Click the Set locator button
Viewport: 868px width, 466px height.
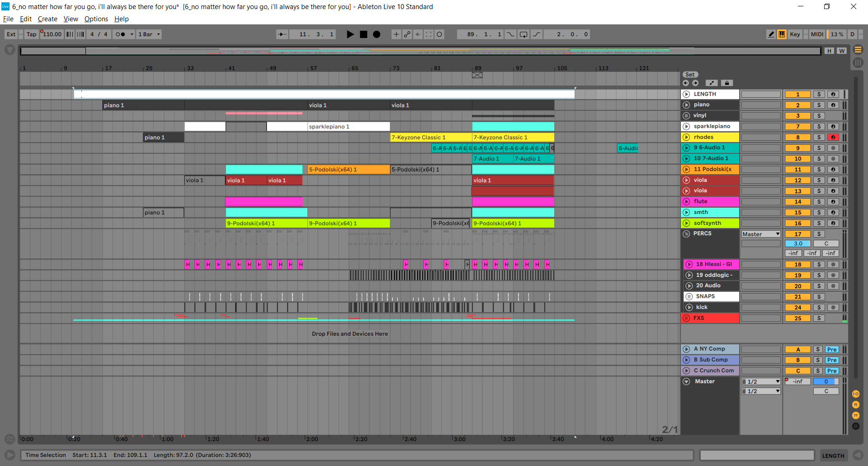690,75
